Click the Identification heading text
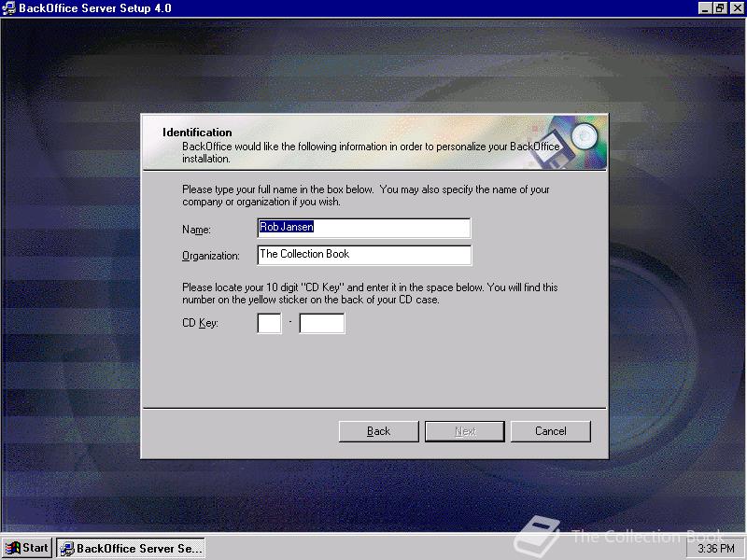747x560 pixels. pos(197,133)
